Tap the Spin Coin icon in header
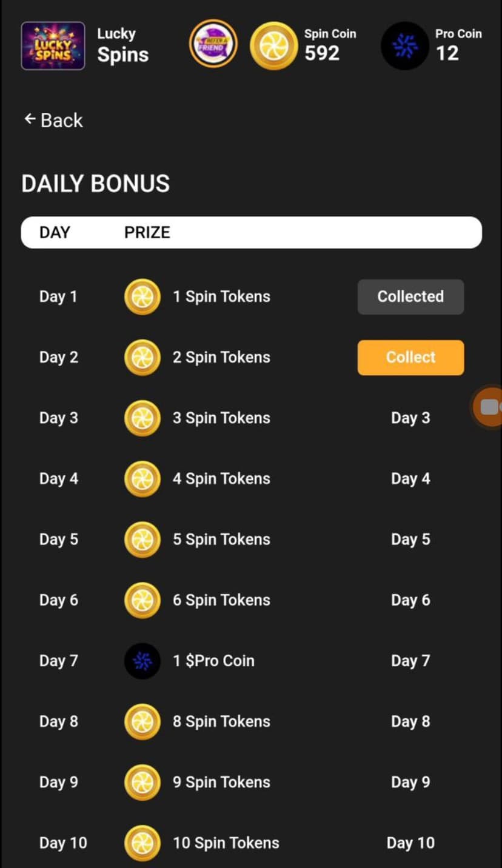 point(273,45)
